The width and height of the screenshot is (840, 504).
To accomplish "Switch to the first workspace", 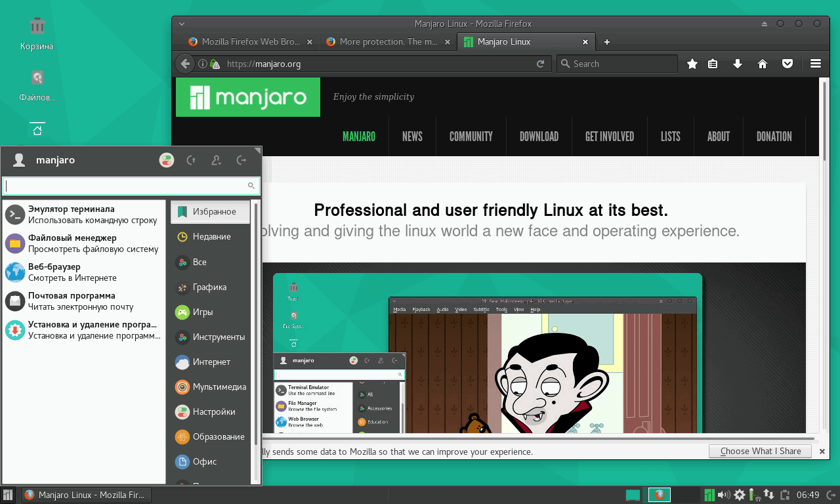I will click(633, 495).
